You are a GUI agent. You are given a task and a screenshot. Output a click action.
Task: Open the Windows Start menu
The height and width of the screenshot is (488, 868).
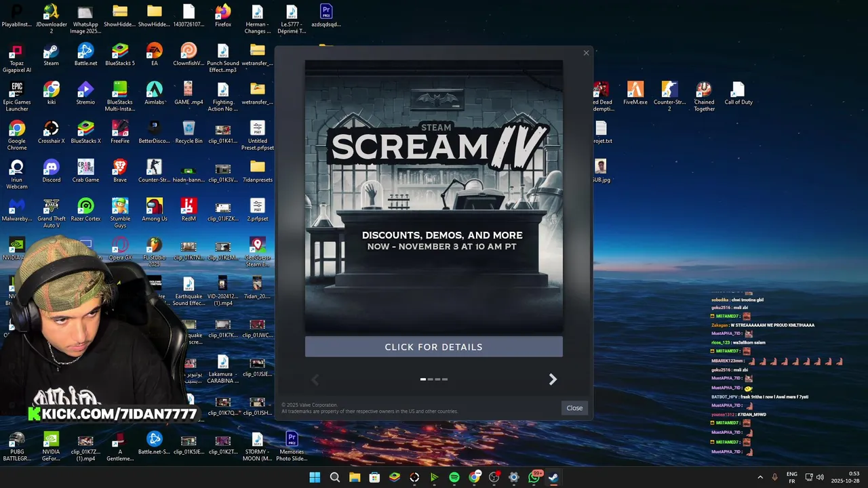[315, 477]
